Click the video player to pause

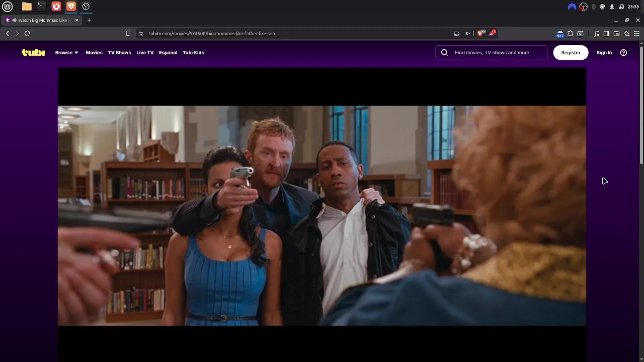coord(322,215)
